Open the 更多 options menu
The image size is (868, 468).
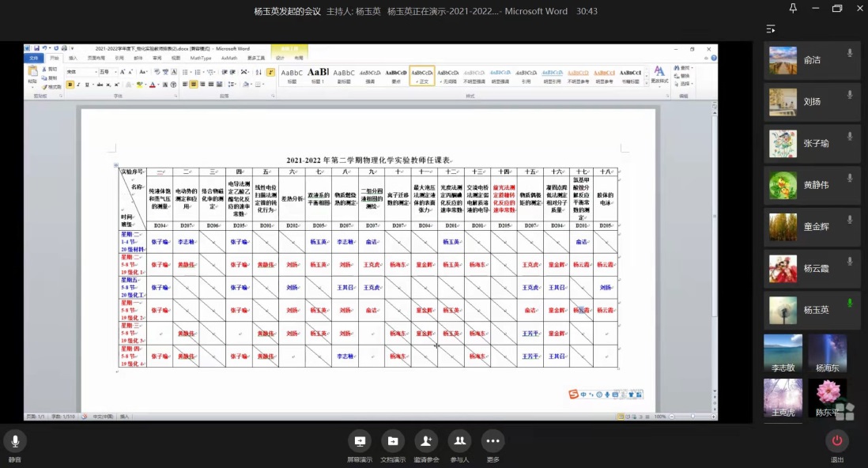(x=492, y=441)
